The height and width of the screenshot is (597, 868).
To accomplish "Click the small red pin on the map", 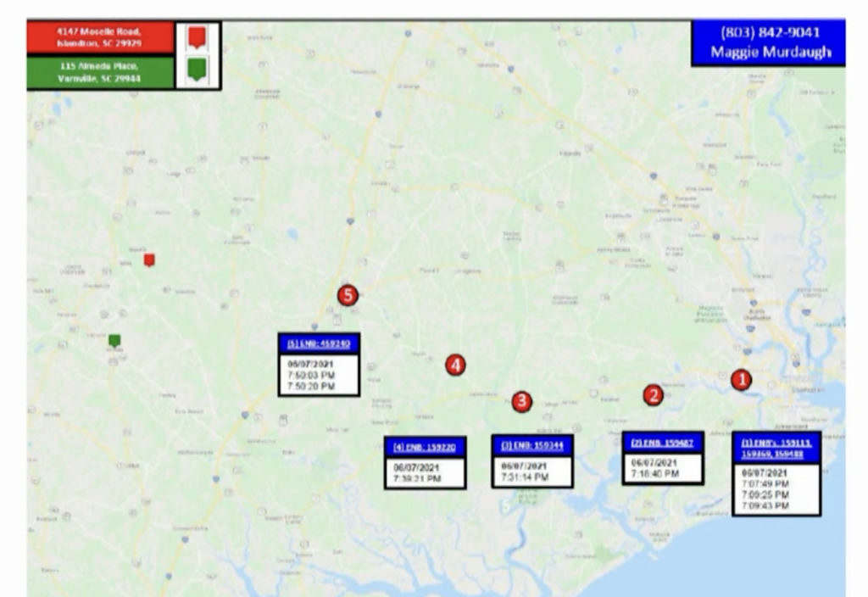I will (x=149, y=259).
